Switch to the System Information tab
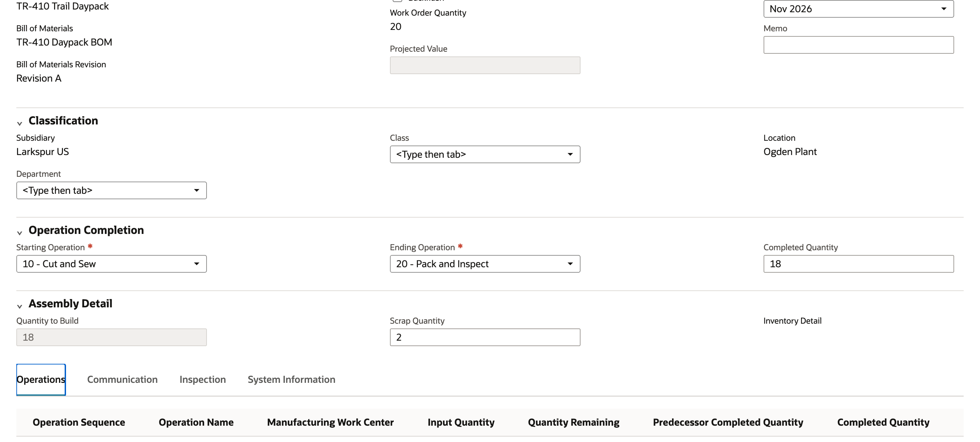 291,379
